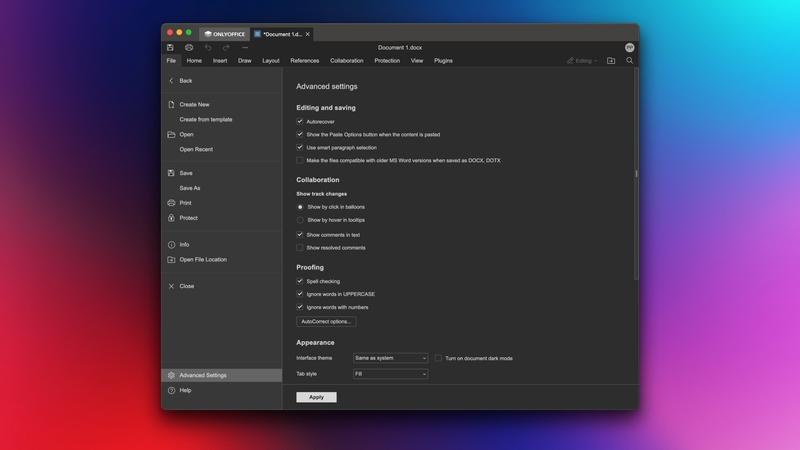This screenshot has width=800, height=450.
Task: Turn on document dark mode checkbox
Action: 438,358
